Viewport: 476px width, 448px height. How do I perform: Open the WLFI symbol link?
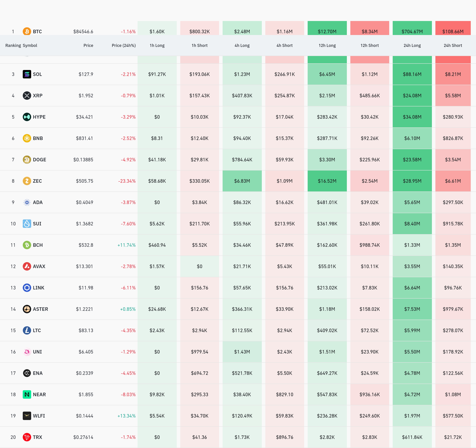pos(39,416)
